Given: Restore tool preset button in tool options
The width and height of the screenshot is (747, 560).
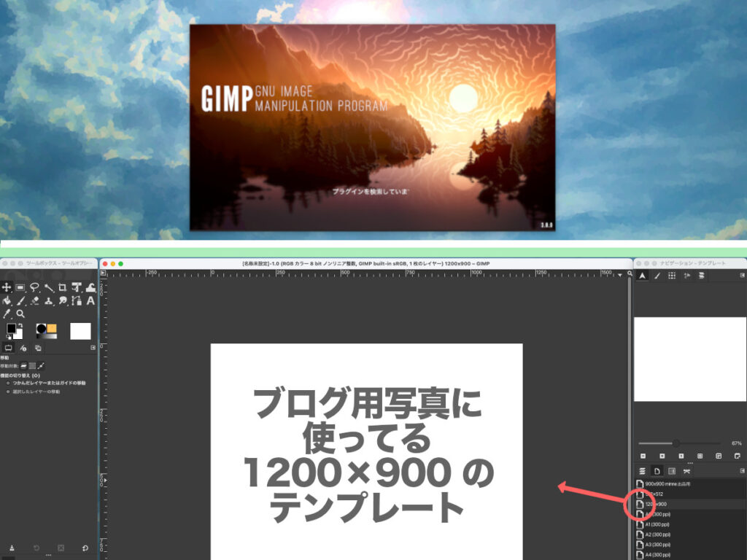Looking at the screenshot, I should (36, 548).
